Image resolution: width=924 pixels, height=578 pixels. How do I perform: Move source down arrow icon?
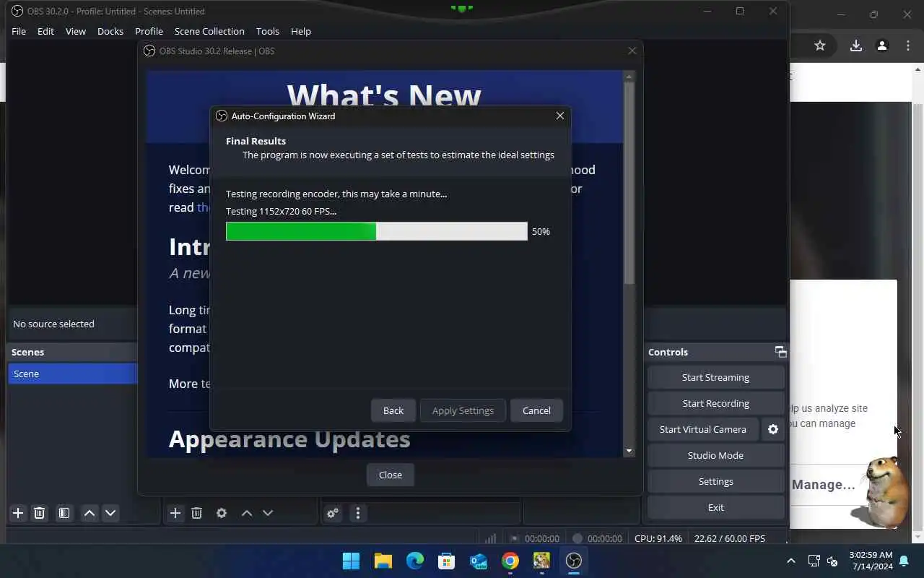click(268, 513)
